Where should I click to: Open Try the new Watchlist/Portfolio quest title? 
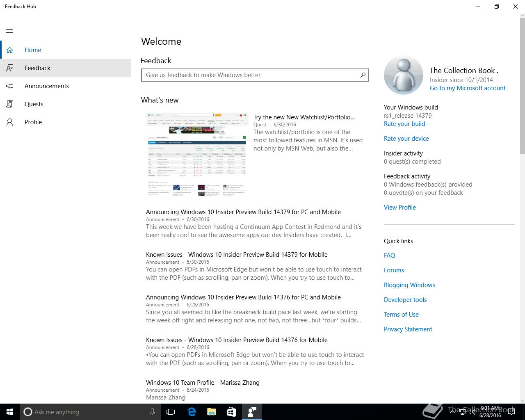pyautogui.click(x=304, y=117)
